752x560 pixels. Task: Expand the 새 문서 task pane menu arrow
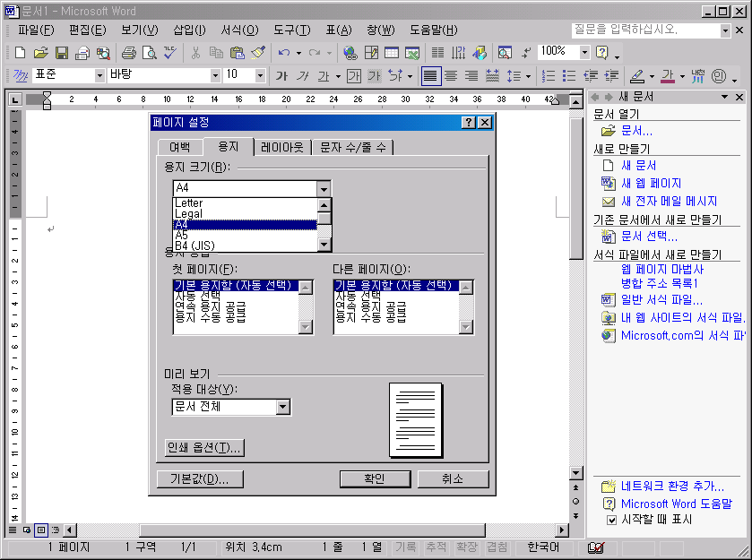(725, 97)
